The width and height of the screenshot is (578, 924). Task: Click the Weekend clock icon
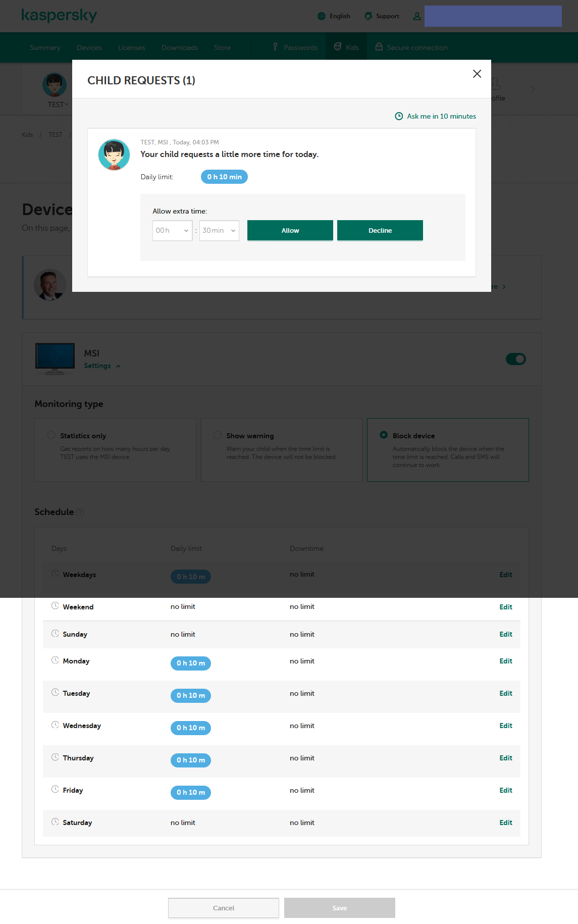pyautogui.click(x=55, y=606)
